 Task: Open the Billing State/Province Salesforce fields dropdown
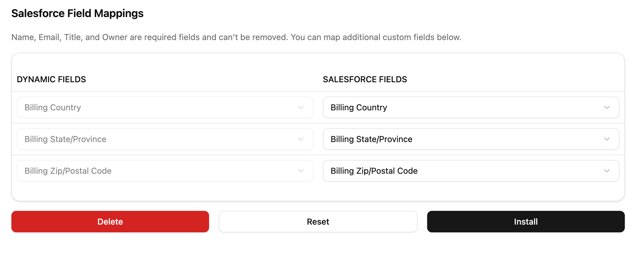(x=470, y=139)
